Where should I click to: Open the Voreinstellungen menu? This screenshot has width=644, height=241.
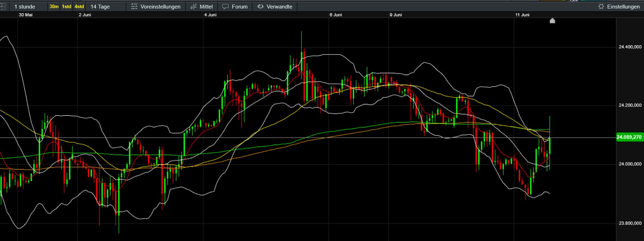tap(160, 7)
